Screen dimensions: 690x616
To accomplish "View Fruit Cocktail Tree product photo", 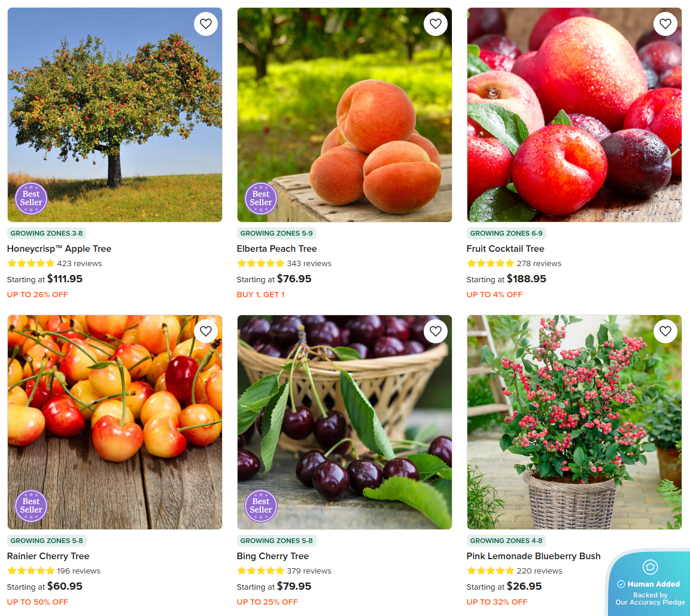I will tap(575, 115).
